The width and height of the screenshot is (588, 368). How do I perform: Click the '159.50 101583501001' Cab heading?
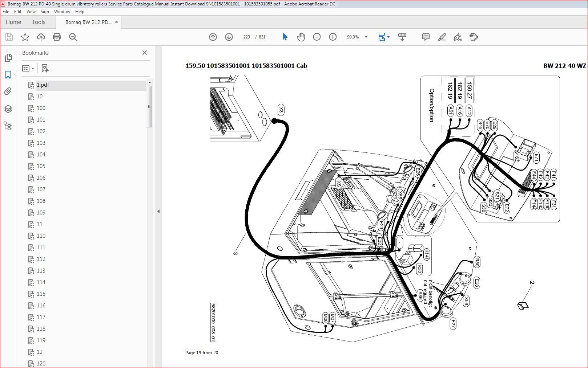tap(246, 66)
